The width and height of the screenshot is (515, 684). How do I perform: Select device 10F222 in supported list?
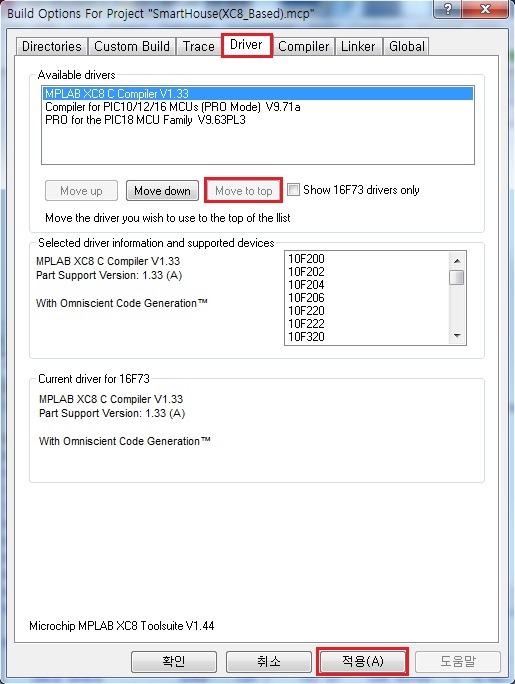366,324
